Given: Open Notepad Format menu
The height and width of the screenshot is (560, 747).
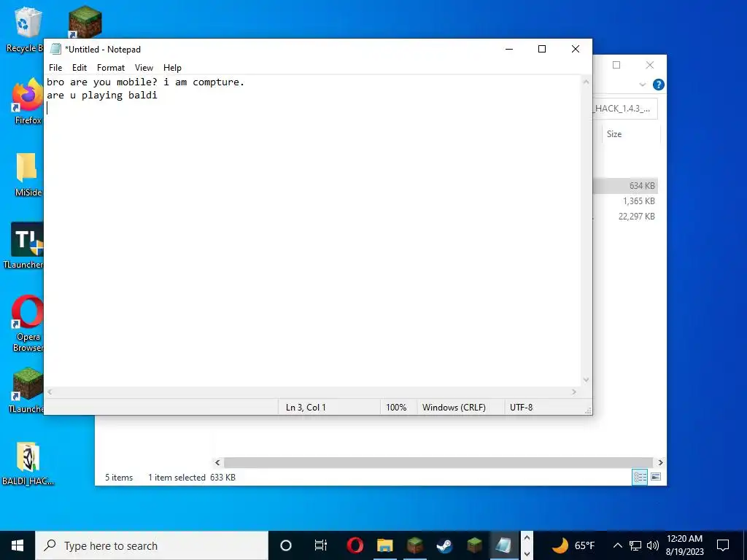Looking at the screenshot, I should (111, 68).
